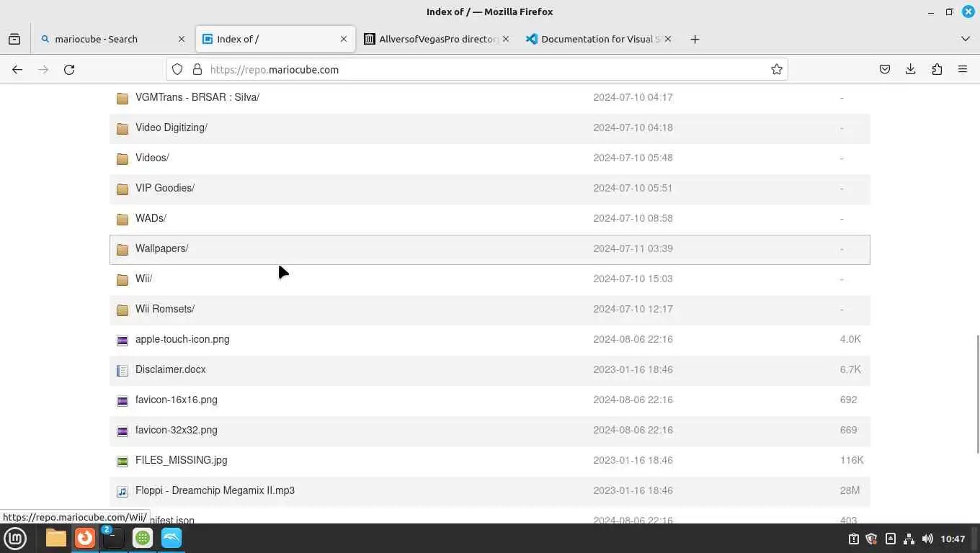This screenshot has height=553, width=980.
Task: Open the Terminal from the taskbar
Action: 113,538
